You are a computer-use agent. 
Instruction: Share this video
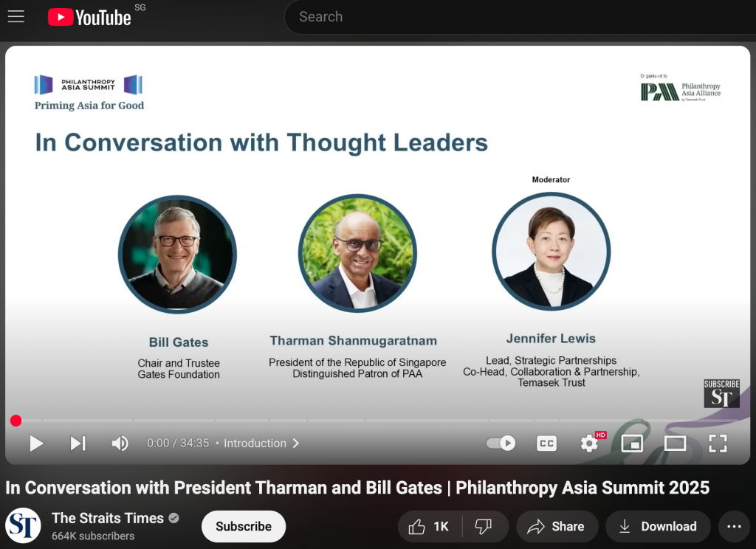click(557, 526)
